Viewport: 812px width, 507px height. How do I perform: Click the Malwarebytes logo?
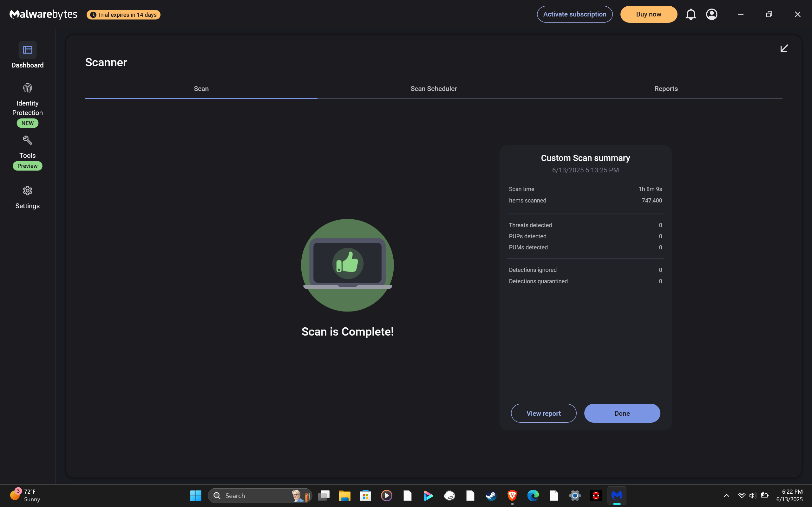pos(43,15)
